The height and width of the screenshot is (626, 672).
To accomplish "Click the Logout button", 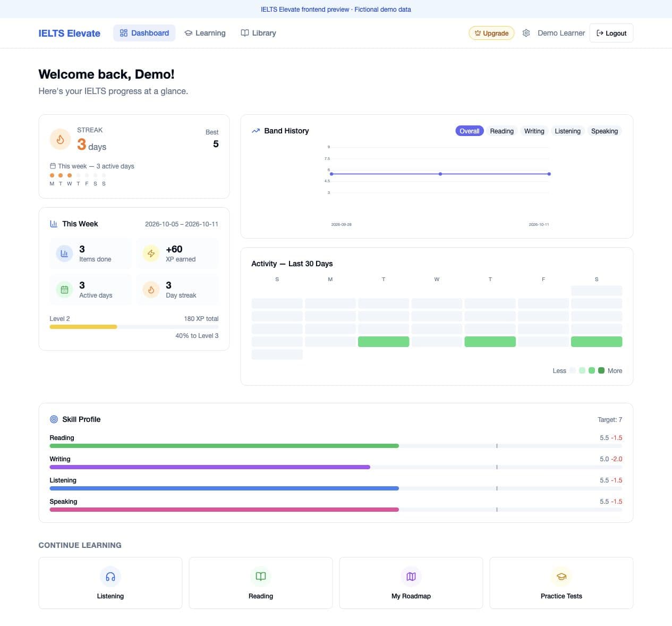I will click(611, 33).
